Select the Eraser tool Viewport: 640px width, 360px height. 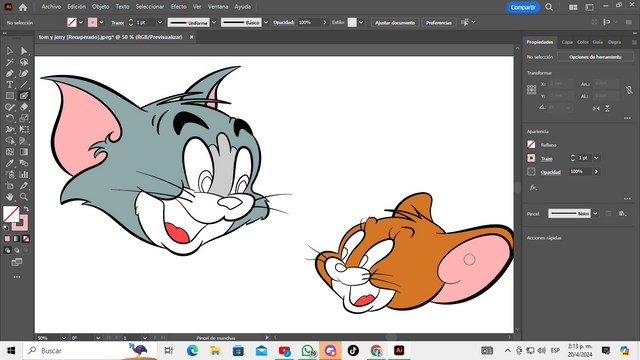point(24,107)
